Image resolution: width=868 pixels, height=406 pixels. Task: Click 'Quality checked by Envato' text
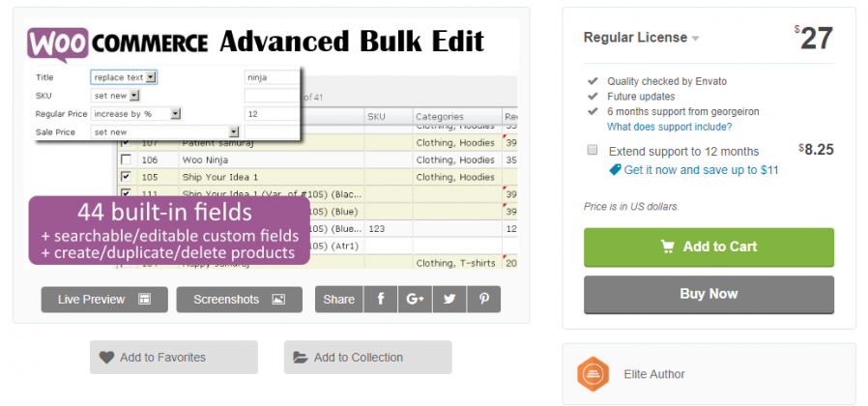[667, 81]
